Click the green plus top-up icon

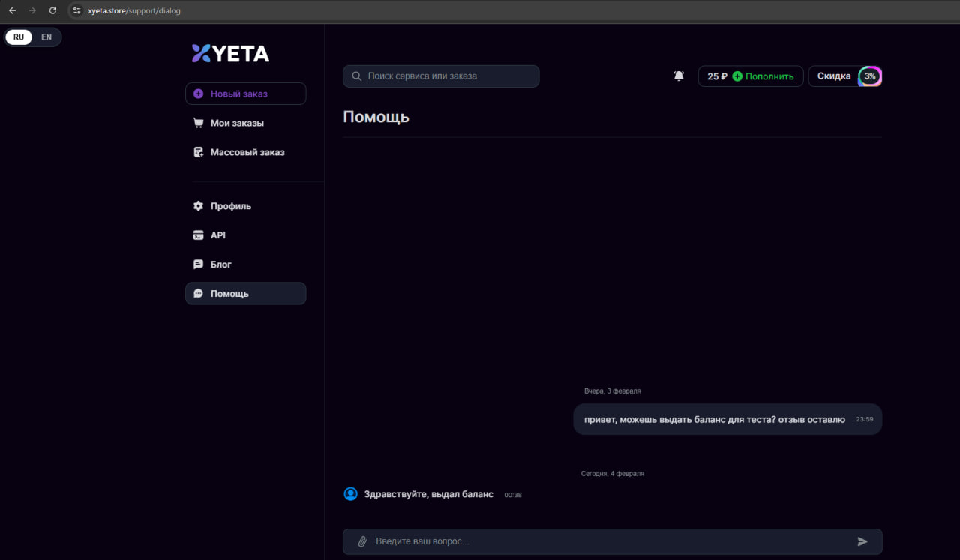737,76
